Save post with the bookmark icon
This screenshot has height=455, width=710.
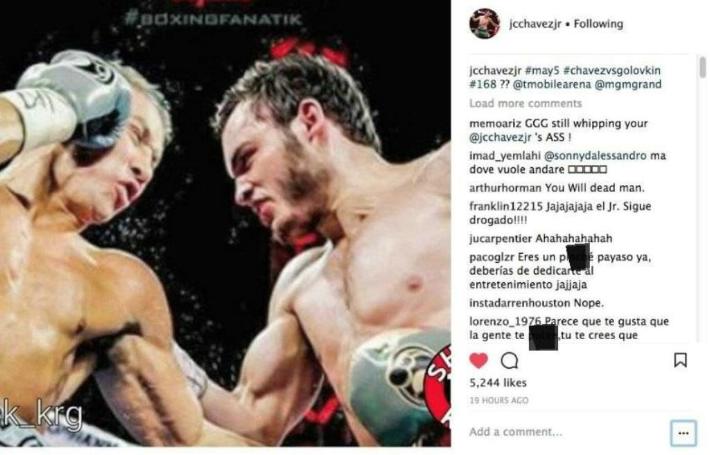coord(680,360)
